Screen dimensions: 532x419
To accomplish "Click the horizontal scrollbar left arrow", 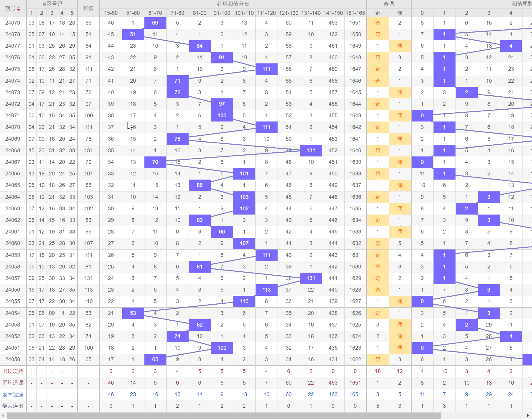I will [x=3, y=415].
